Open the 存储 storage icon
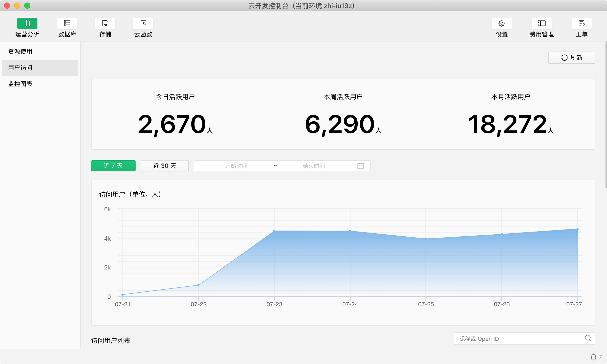 (105, 23)
